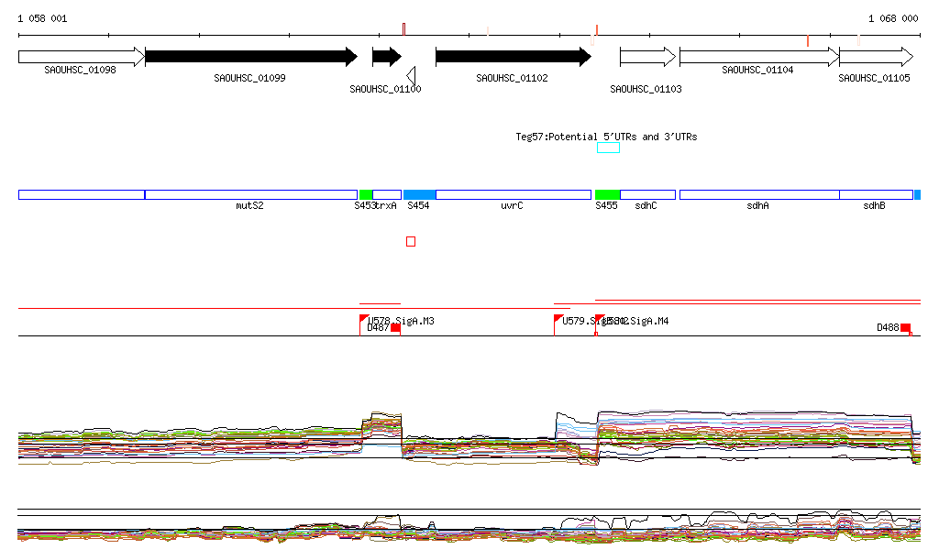This screenshot has height=560, width=939.
Task: Click the uvrC outlined segment
Action: [514, 194]
